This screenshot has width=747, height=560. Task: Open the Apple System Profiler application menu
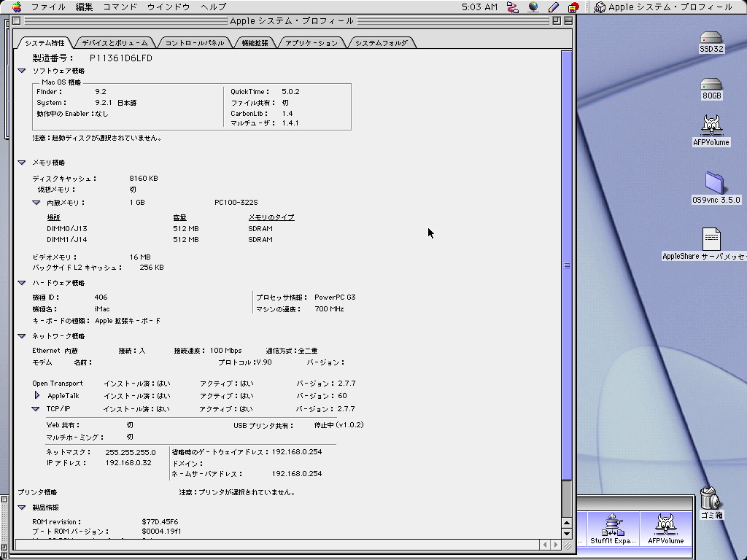663,7
